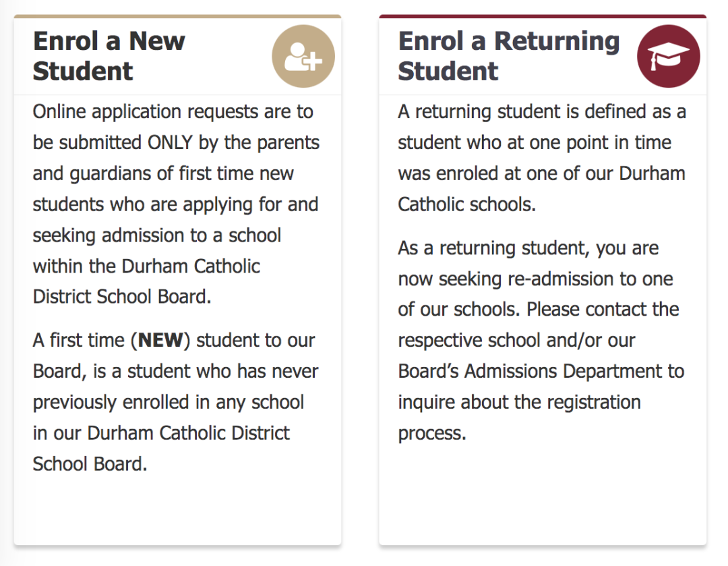The width and height of the screenshot is (728, 566).
Task: Click the maroon graduation cap icon
Action: (669, 56)
